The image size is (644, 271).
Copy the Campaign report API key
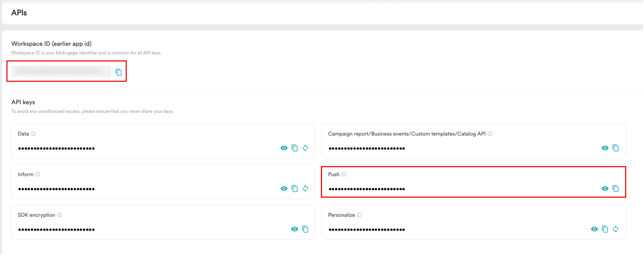[x=615, y=148]
